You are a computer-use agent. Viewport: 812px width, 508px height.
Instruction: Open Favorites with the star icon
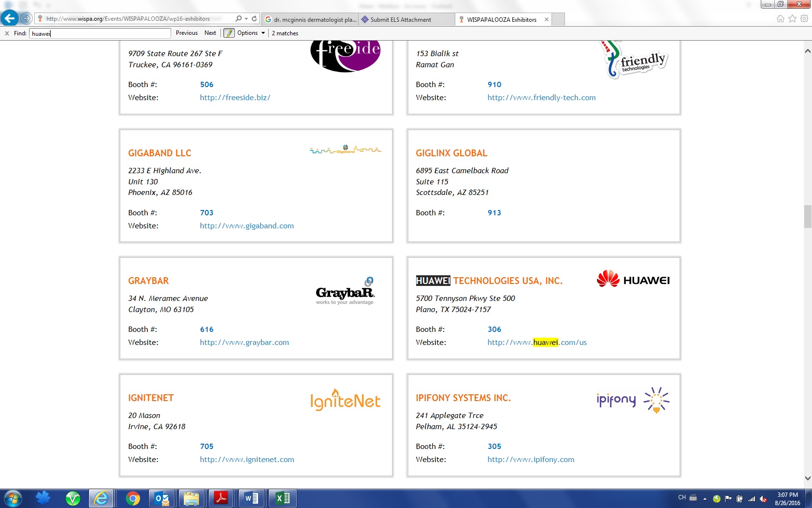pos(793,19)
